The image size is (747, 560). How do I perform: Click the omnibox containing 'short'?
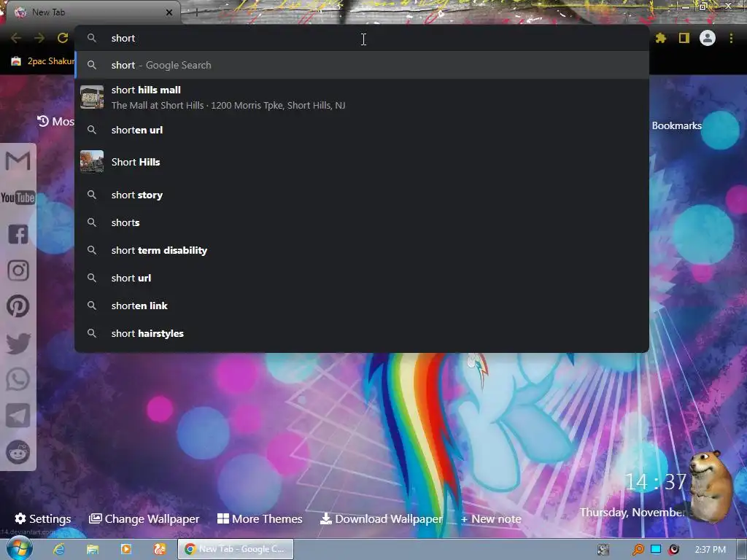pyautogui.click(x=362, y=38)
